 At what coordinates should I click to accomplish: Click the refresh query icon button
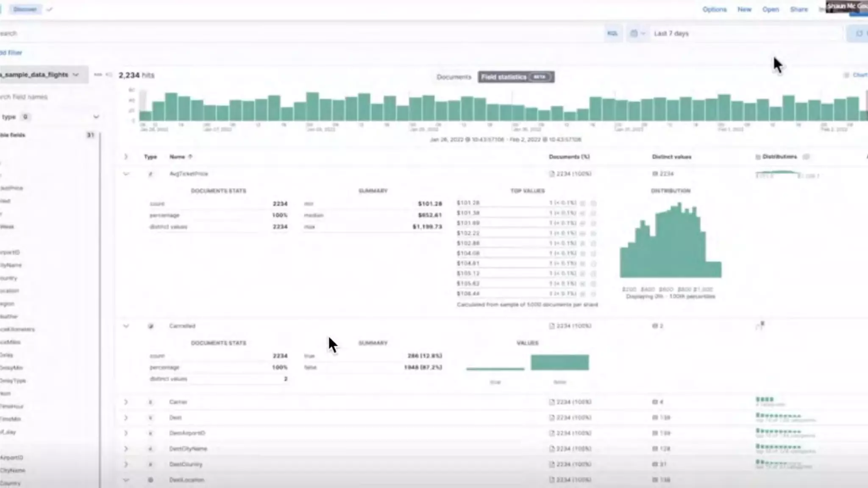click(859, 33)
